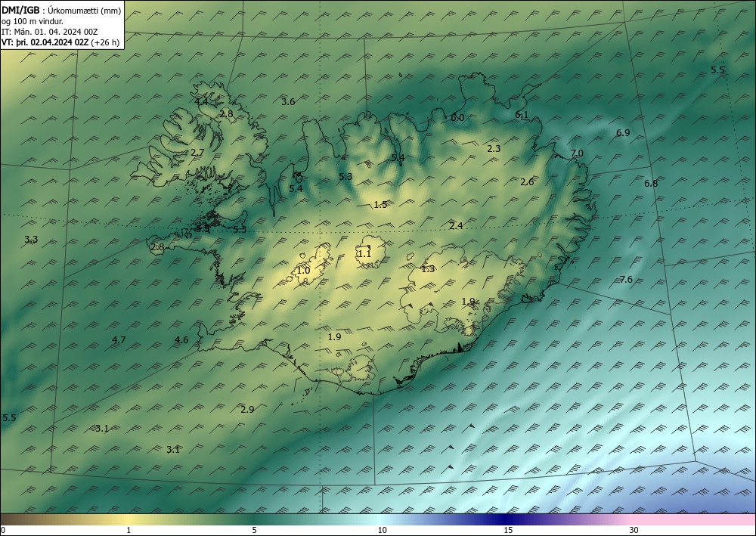The height and width of the screenshot is (536, 756).
Task: Click the value 2.9 on the map
Action: [x=247, y=409]
